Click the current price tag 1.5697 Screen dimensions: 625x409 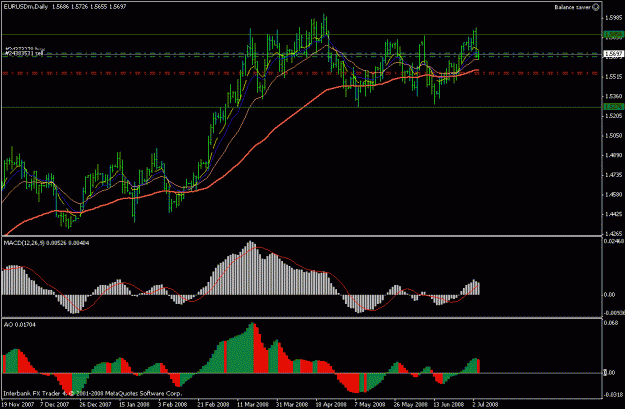[x=613, y=54]
